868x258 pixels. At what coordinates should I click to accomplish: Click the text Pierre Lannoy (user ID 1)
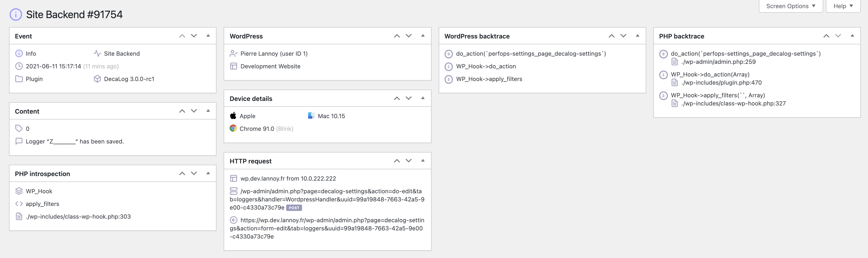point(274,54)
